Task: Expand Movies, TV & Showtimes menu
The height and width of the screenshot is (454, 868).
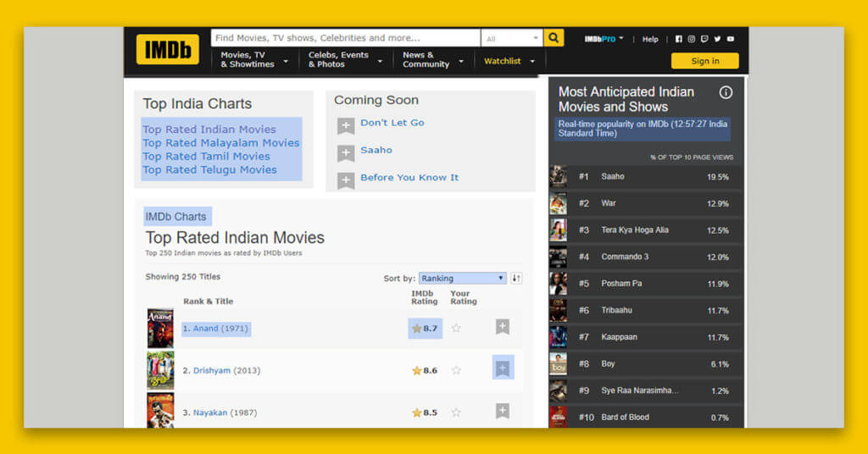Action: click(x=254, y=60)
